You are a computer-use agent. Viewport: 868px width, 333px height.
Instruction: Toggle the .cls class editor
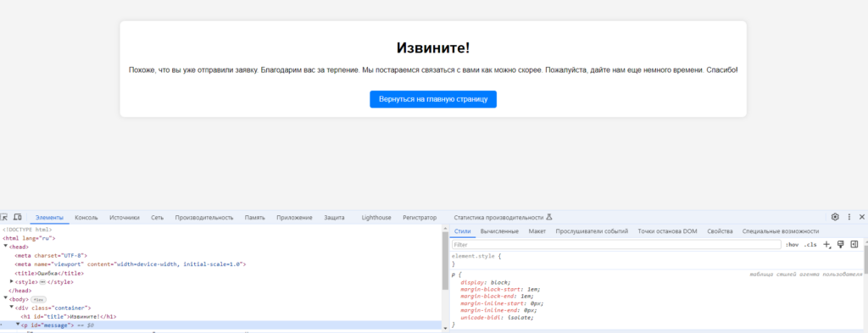810,245
